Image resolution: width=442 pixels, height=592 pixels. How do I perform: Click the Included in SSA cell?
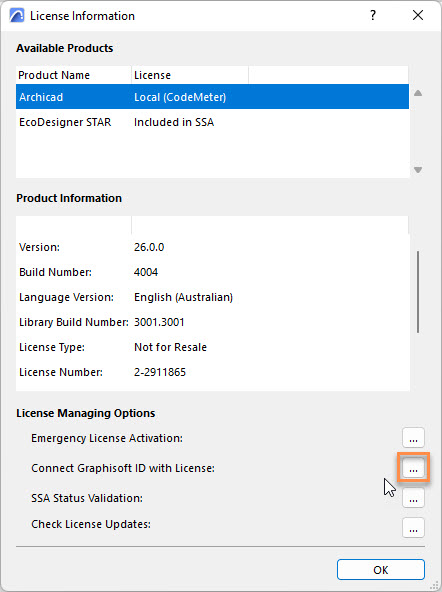pos(174,122)
